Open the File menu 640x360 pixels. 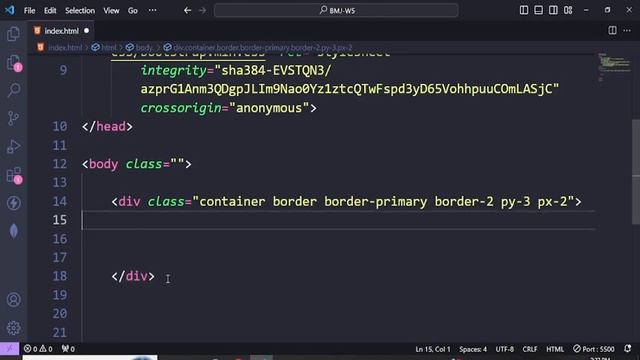[x=29, y=11]
